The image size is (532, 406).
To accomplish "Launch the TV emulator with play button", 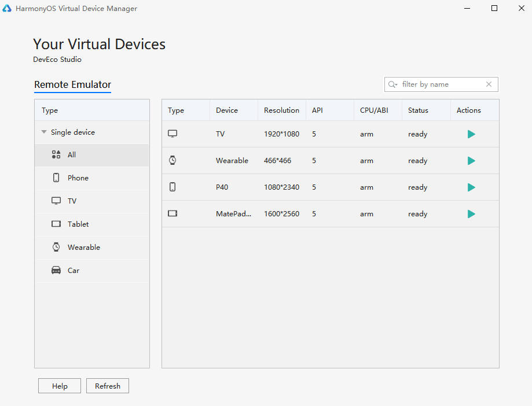I will pos(471,134).
